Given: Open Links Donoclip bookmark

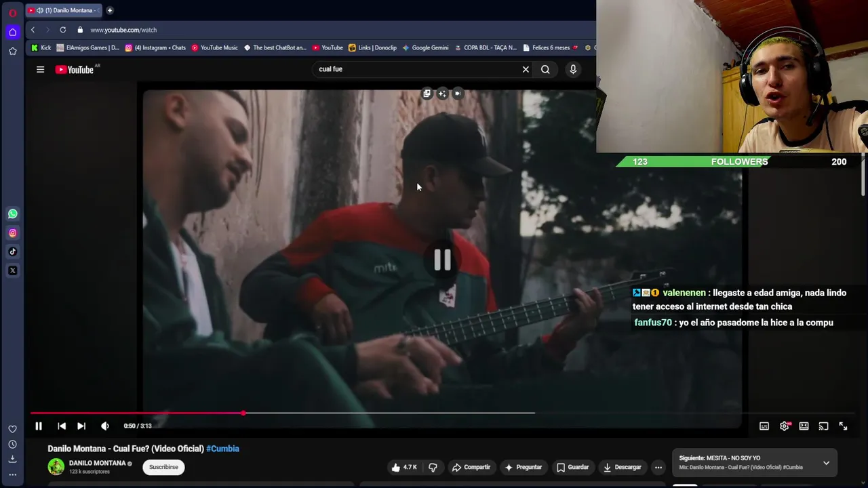Looking at the screenshot, I should click(x=372, y=47).
